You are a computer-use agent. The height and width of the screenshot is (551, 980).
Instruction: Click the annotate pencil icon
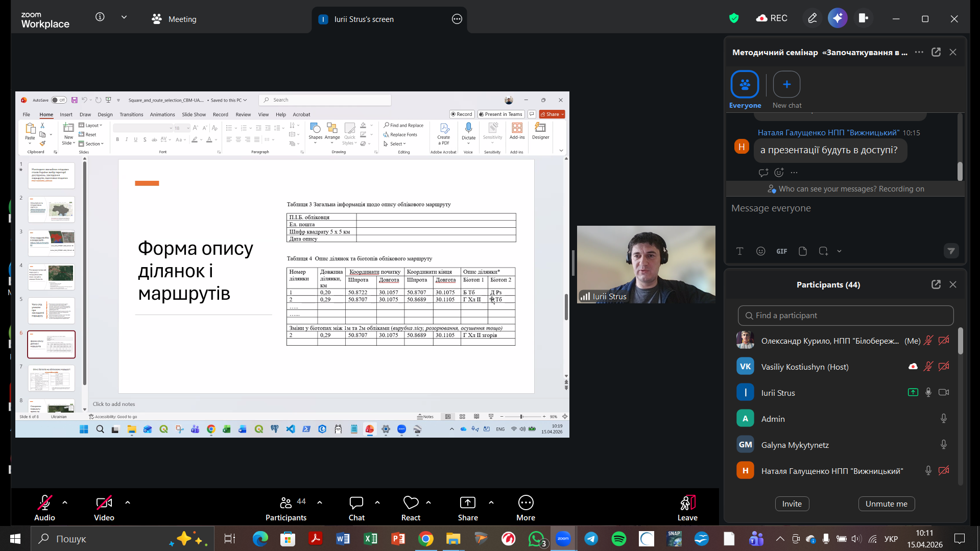(812, 18)
